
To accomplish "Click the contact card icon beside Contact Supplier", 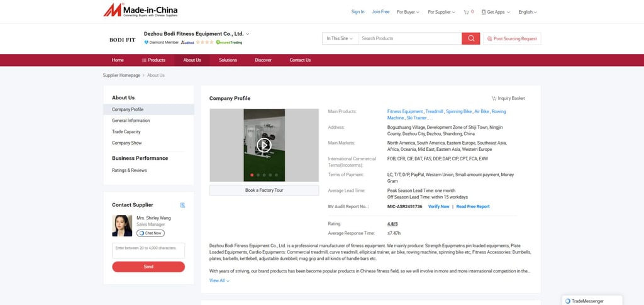I will [182, 205].
